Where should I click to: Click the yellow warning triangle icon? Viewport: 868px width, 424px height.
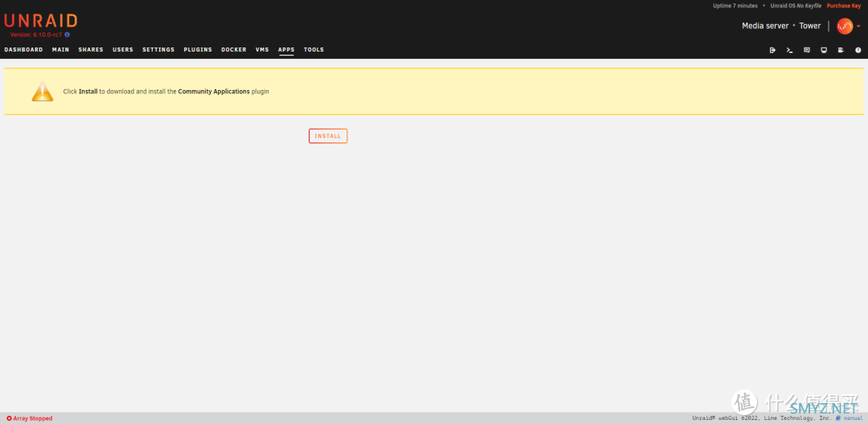(x=43, y=92)
